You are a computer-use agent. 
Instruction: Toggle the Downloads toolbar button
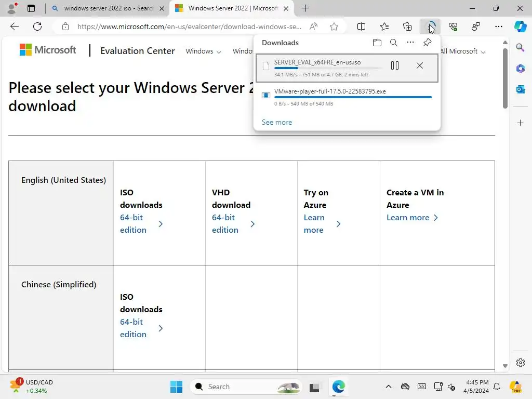tap(430, 26)
